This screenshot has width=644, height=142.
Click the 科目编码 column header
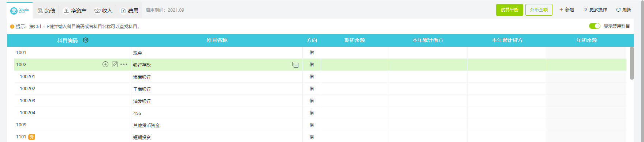pyautogui.click(x=67, y=40)
